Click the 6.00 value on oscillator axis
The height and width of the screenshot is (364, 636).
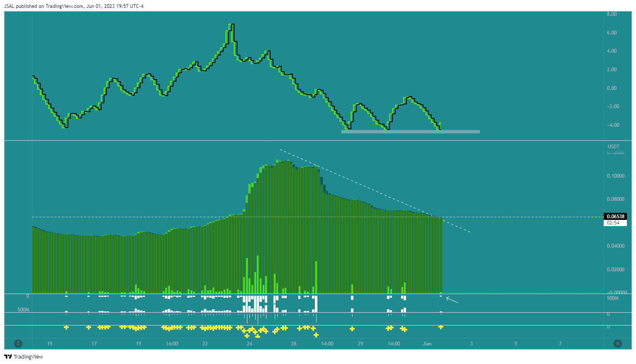612,33
